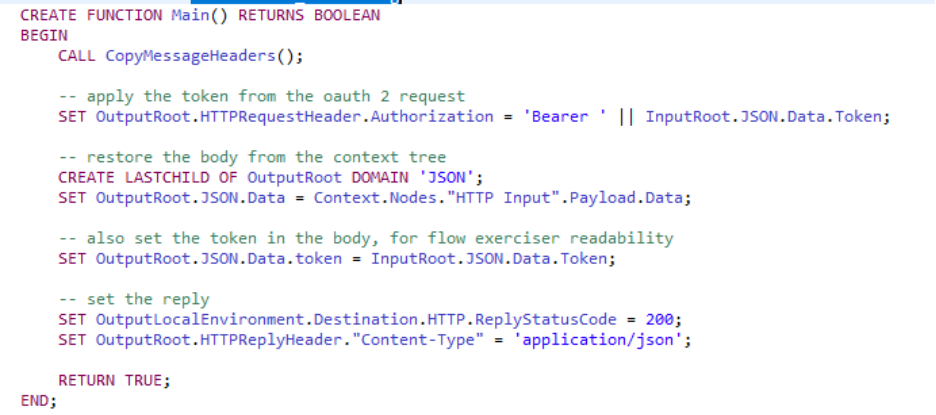Screen dimensions: 936x415
Task: Click the 'Bearer ' string literal
Action: [x=566, y=116]
